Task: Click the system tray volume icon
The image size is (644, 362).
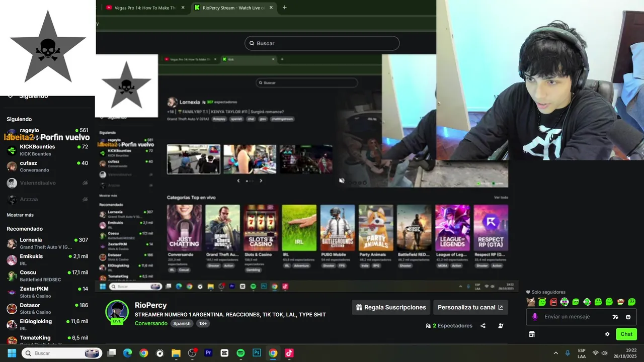Action: point(604,353)
